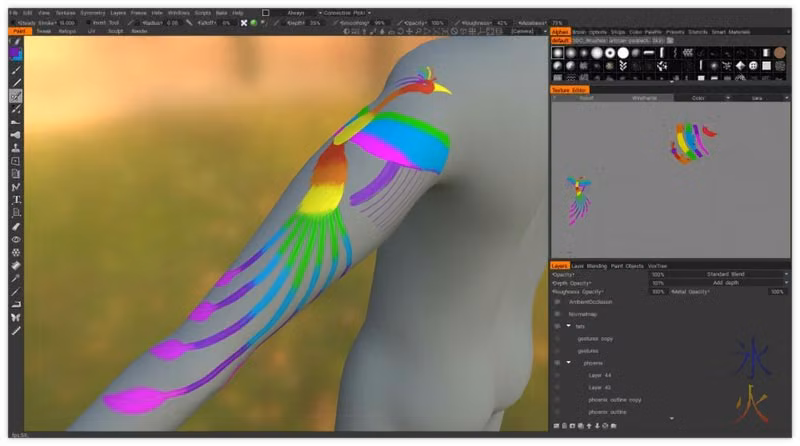Switch to the Stencils tab
This screenshot has height=446, width=800.
point(697,32)
